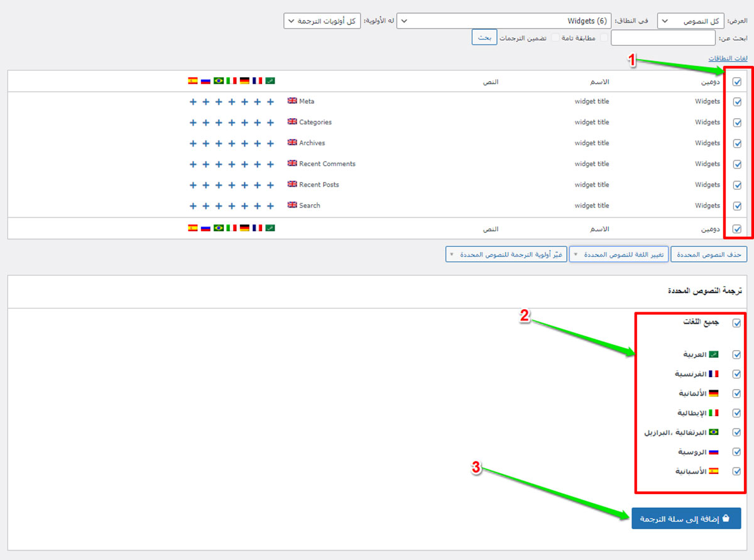Toggle the "جميع اللغات" all languages checkbox

tap(737, 323)
